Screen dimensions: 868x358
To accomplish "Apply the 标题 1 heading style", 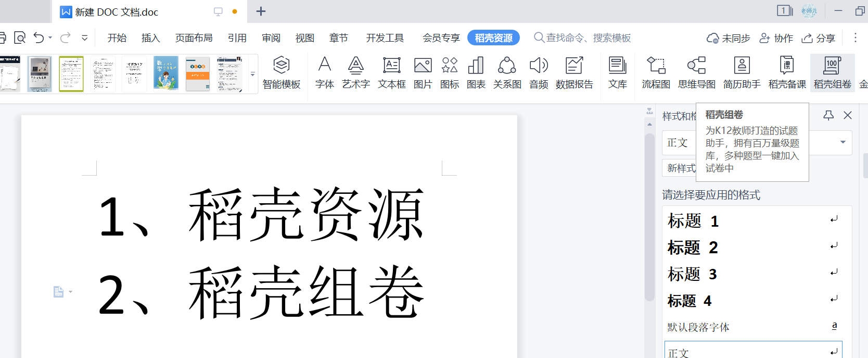I will click(752, 221).
